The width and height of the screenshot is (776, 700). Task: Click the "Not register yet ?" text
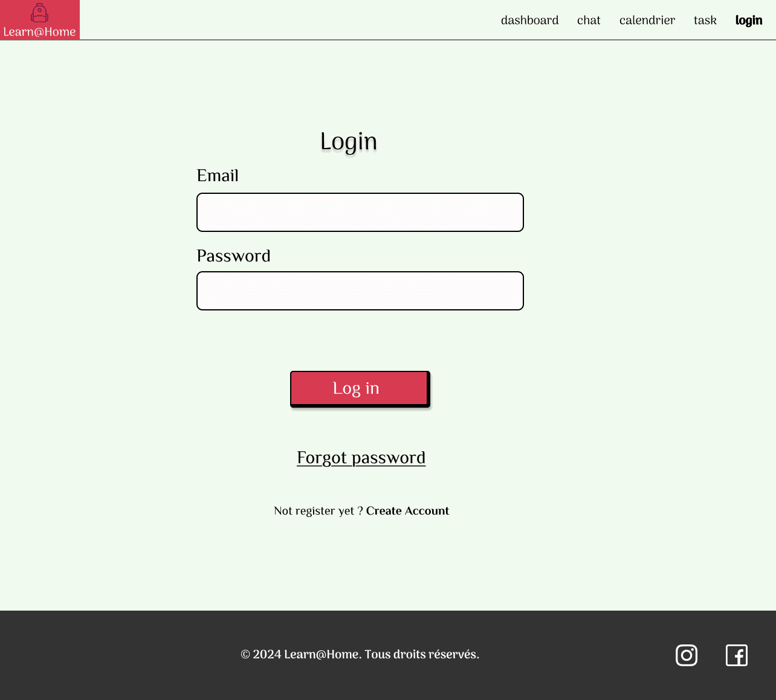click(x=318, y=511)
